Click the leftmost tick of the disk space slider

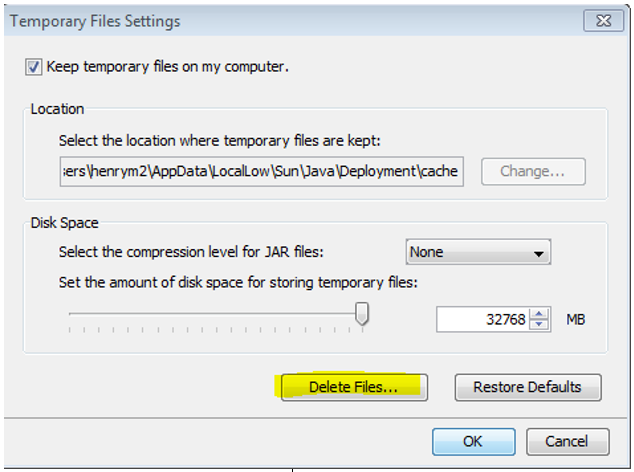coord(70,330)
